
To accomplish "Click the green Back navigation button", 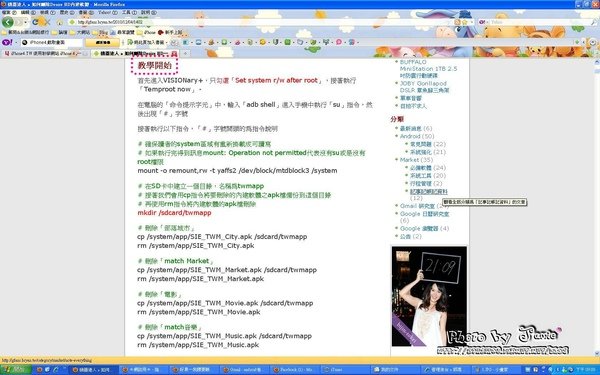I will pos(7,22).
